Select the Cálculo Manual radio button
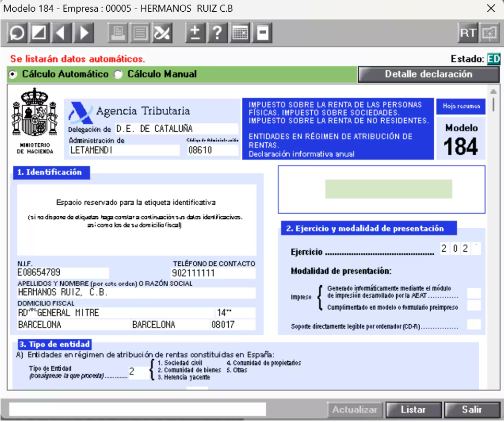Screen dimensions: 504x422 118,74
